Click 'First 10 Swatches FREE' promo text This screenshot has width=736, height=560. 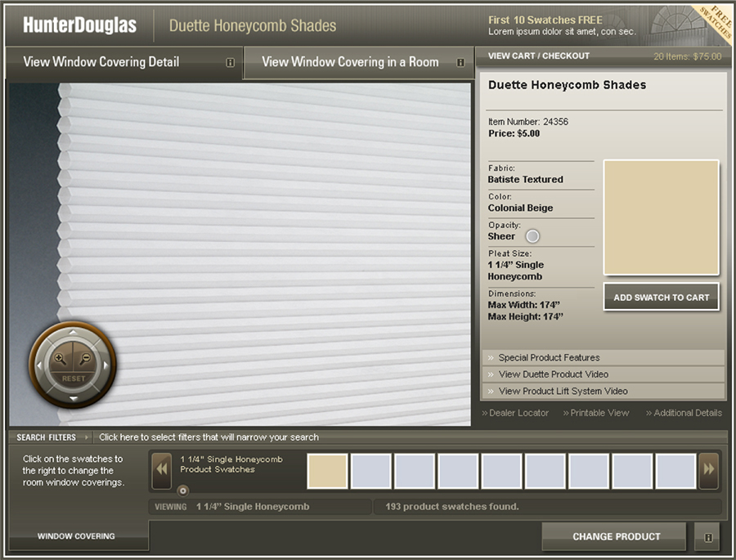coord(545,20)
